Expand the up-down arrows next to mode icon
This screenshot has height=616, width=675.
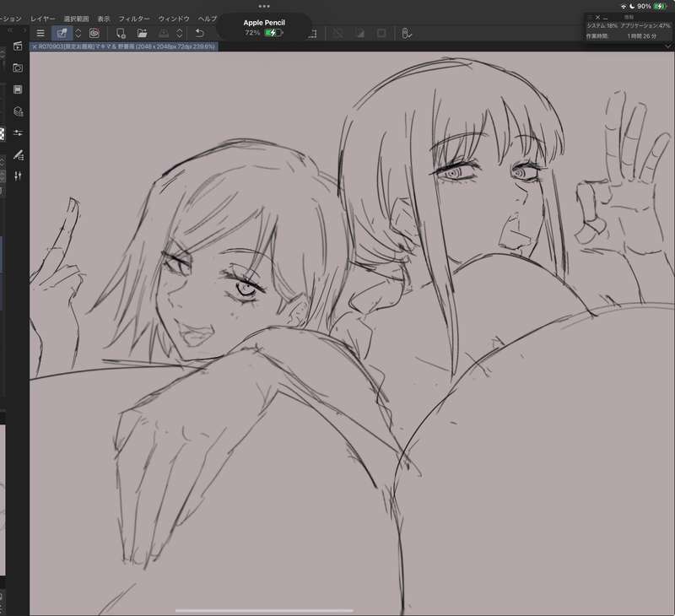point(78,33)
